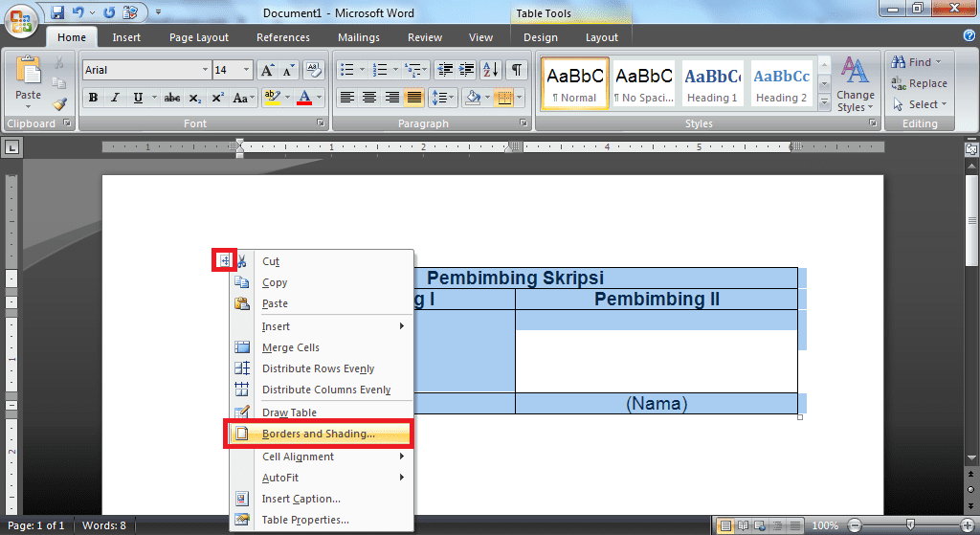Screen dimensions: 980x535
Task: Open the References tab
Action: point(283,37)
